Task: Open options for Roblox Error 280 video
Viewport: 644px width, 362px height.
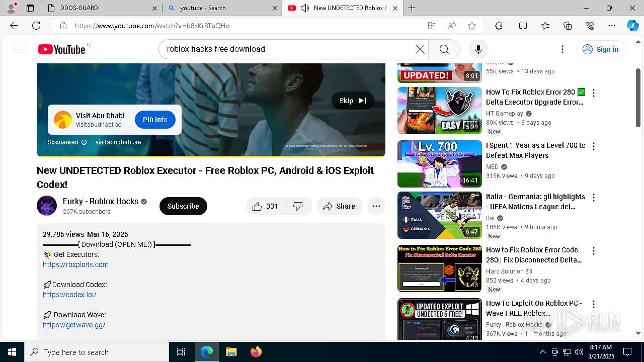Action: (594, 93)
